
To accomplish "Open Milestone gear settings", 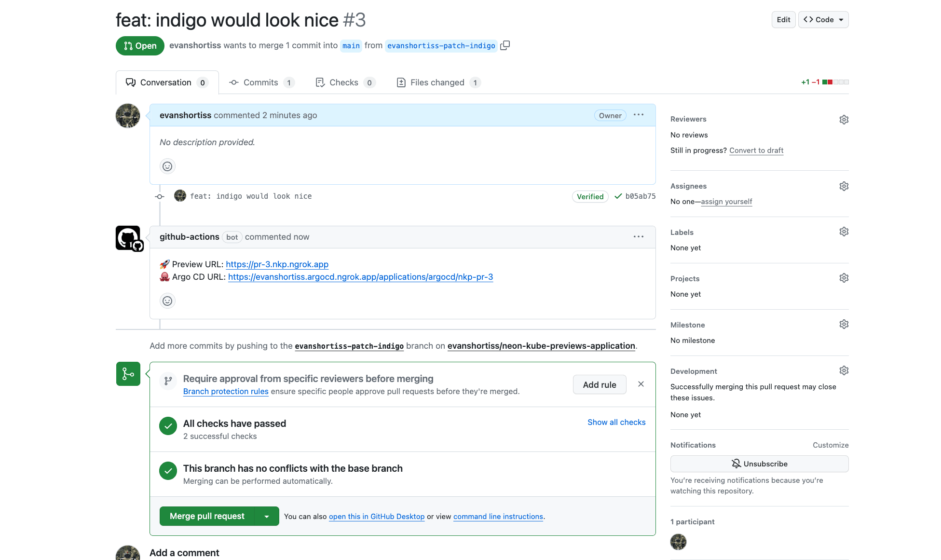I will [844, 325].
